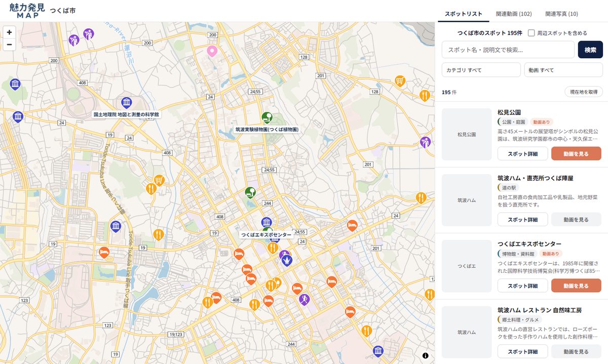
Task: Click 動画を見る on 筑波ハム レストラン 自然味工房 card
Action: pyautogui.click(x=576, y=351)
